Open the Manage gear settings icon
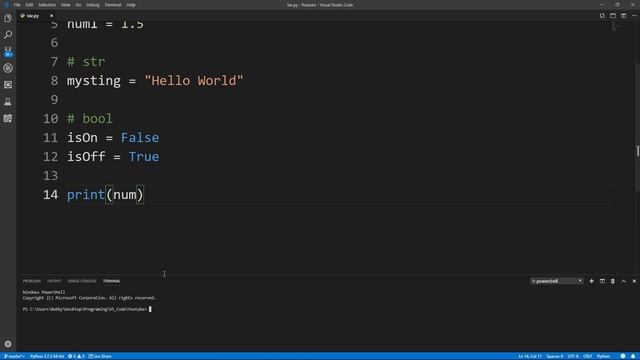Screen dimensions: 640x360 (8, 344)
